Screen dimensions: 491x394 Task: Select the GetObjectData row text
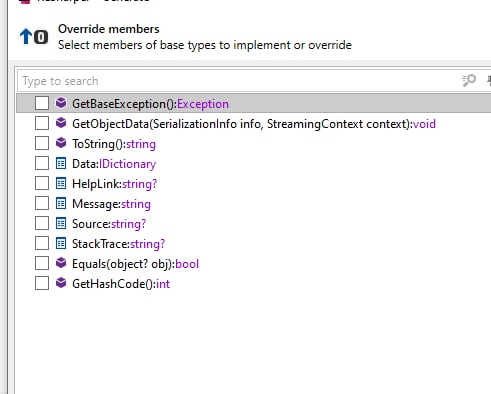pos(254,124)
